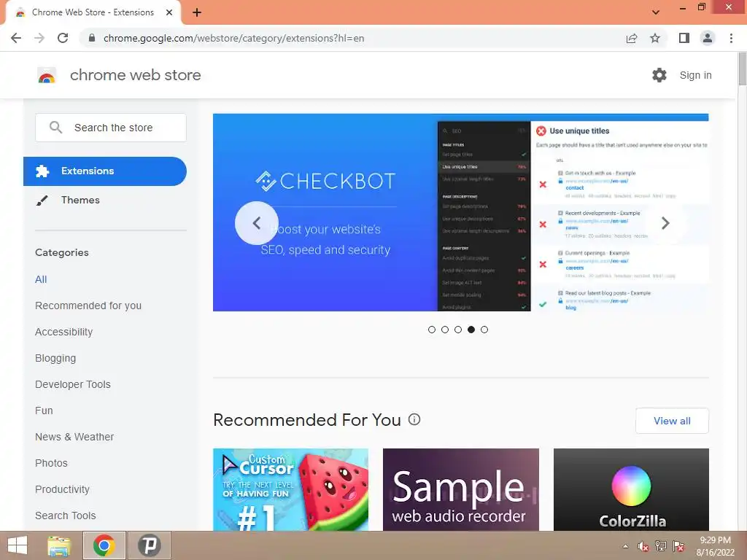This screenshot has width=747, height=560.
Task: Open Recommended for you category
Action: (x=88, y=306)
